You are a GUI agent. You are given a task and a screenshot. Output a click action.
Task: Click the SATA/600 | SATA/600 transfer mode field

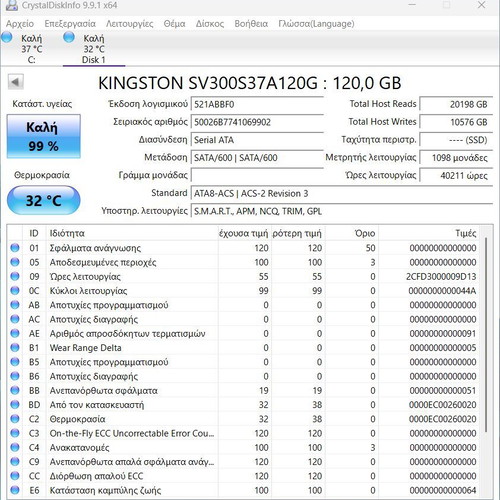pos(257,158)
